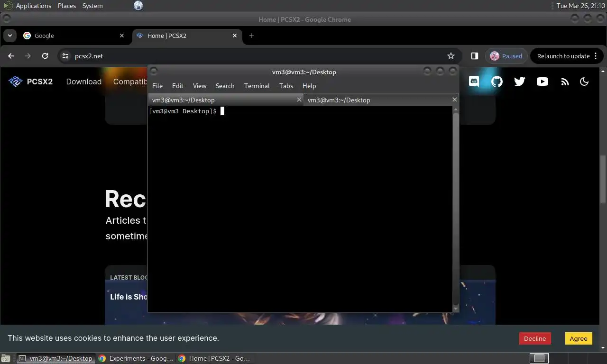Reload the pcsx2.net page
Image resolution: width=607 pixels, height=364 pixels.
45,56
